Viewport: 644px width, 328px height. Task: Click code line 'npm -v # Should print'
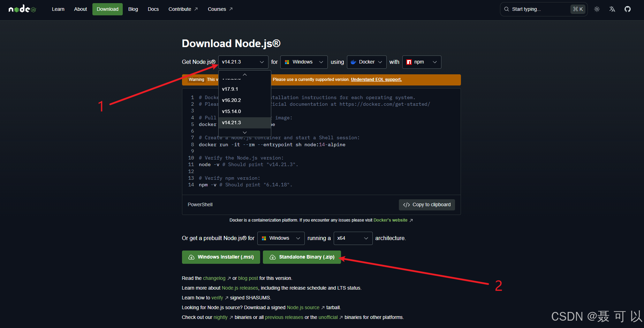[246, 185]
